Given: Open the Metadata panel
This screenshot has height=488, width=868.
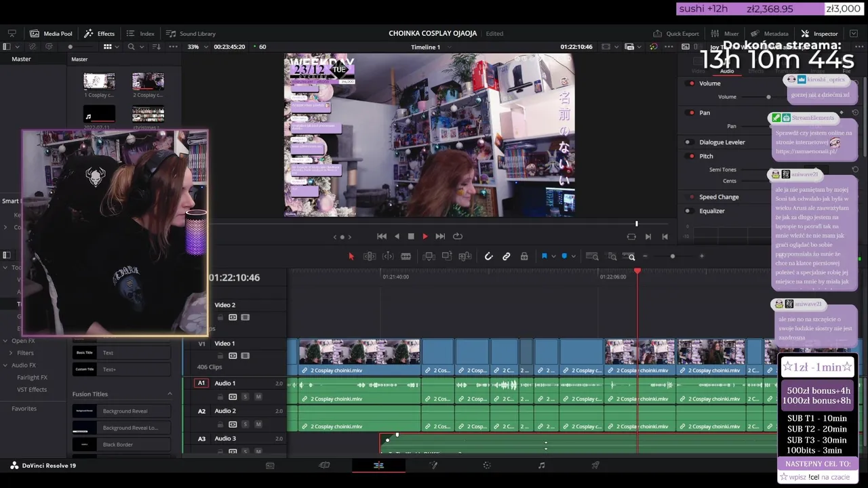Looking at the screenshot, I should click(770, 33).
